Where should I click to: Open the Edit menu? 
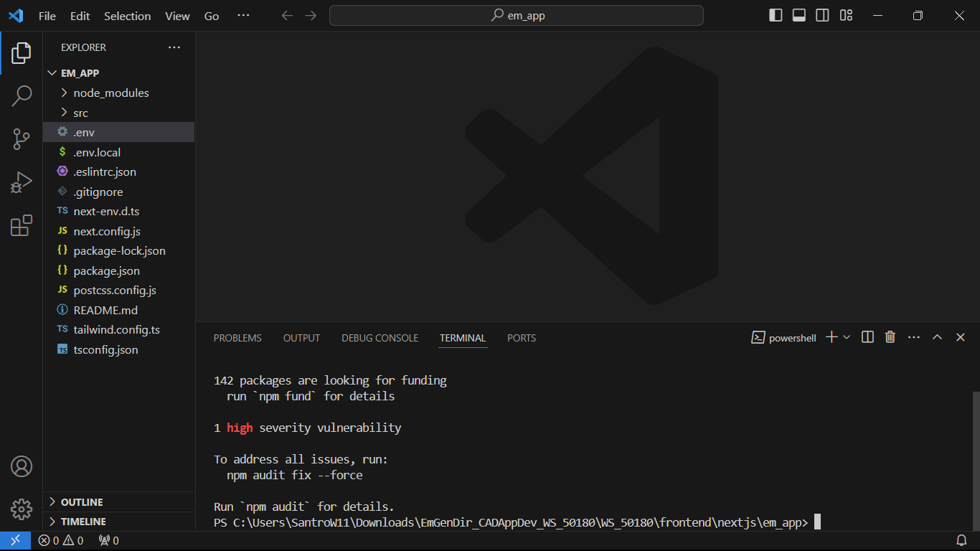[80, 16]
